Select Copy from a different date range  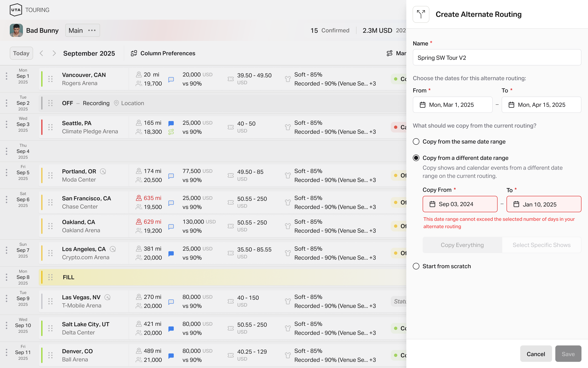(x=416, y=158)
